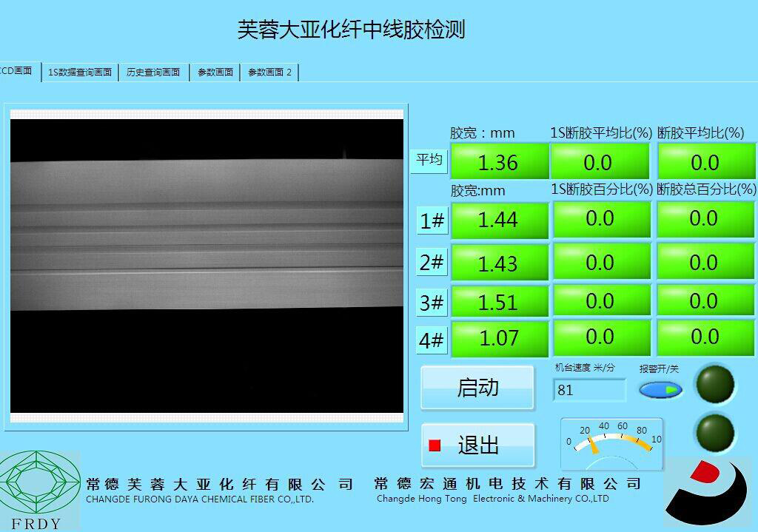Click the 平均 label button
This screenshot has width=758, height=532.
click(429, 160)
